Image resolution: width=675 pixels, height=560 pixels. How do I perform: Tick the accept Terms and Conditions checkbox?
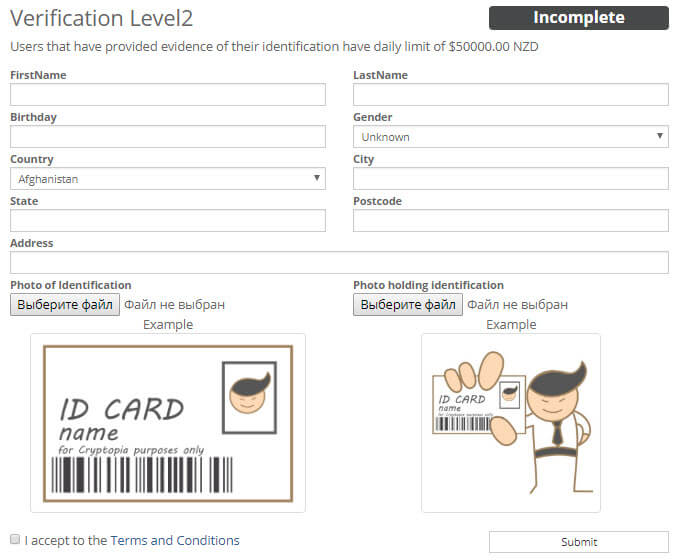15,539
